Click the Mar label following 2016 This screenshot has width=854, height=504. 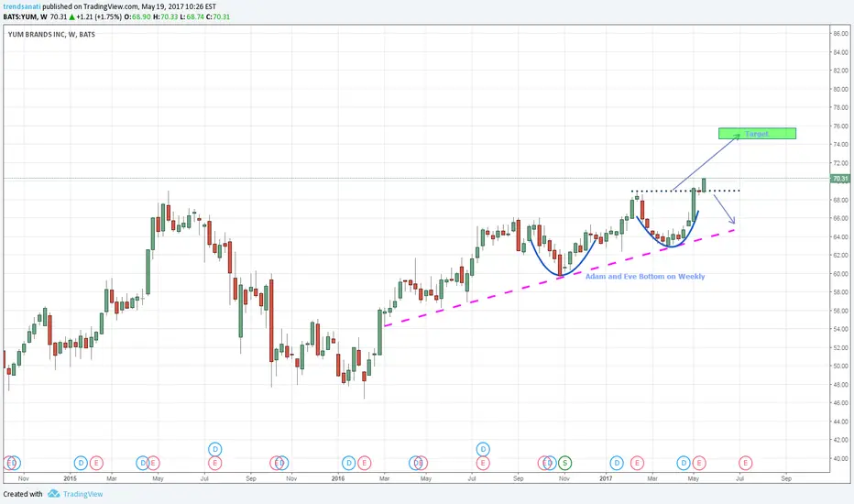[x=385, y=478]
